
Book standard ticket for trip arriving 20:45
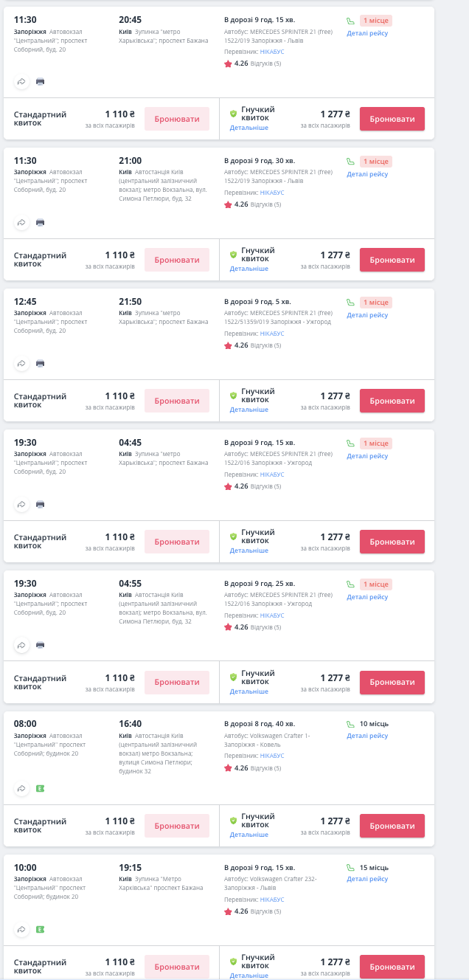(x=177, y=119)
